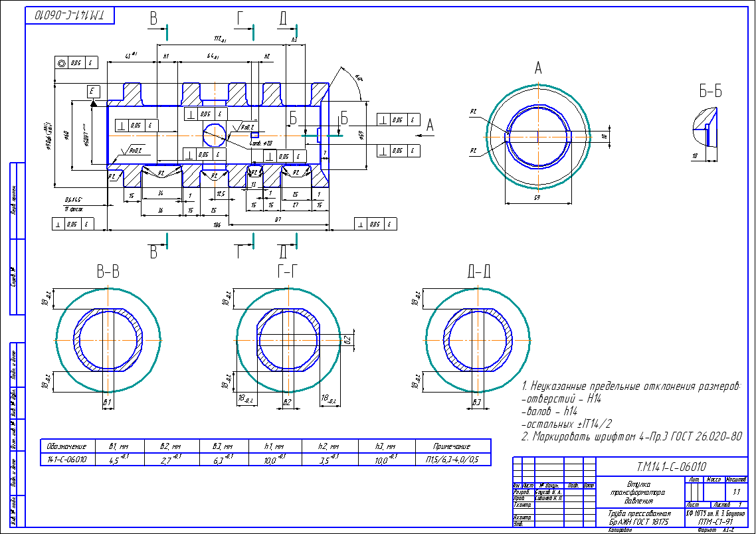This screenshot has height=534, width=756.
Task: Select the group code "ПТМ-С1-91"
Action: pyautogui.click(x=715, y=522)
